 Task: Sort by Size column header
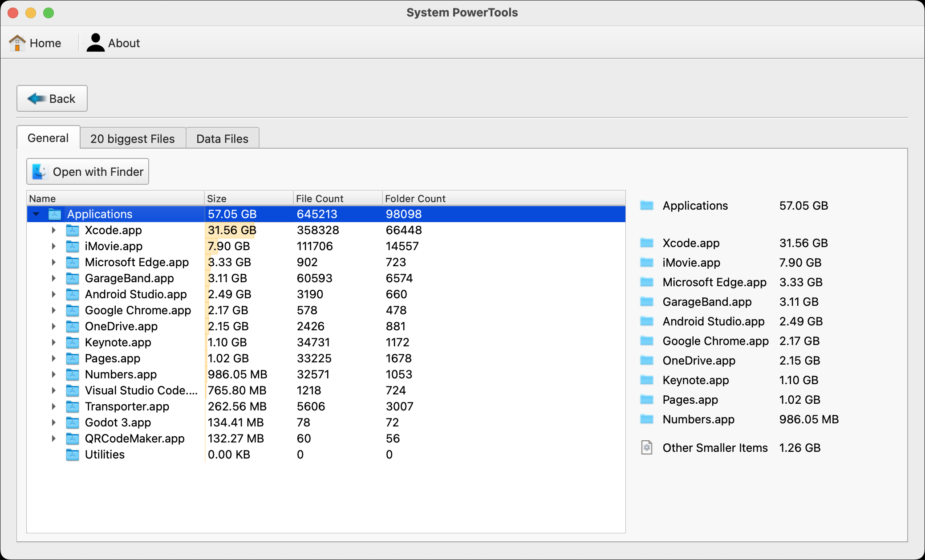point(249,198)
